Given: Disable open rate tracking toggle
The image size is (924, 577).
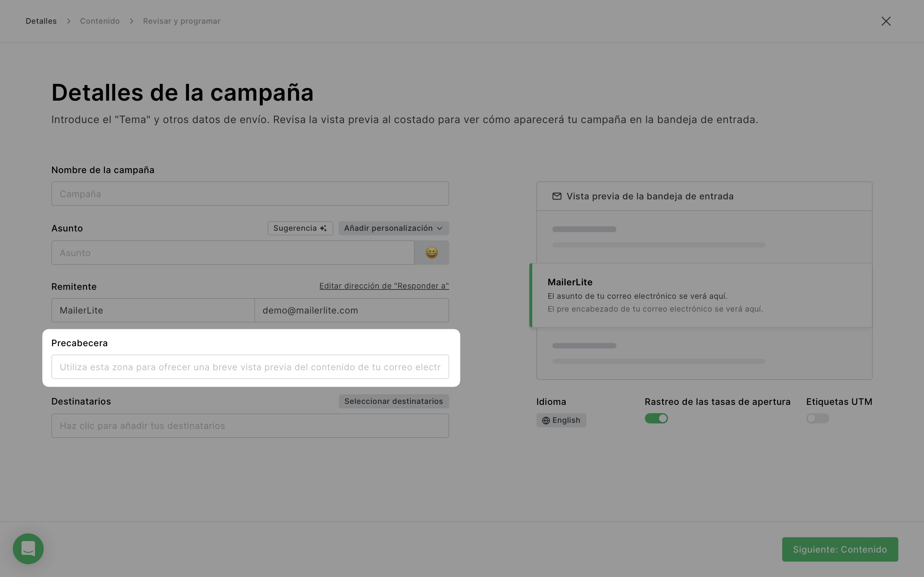Looking at the screenshot, I should (656, 418).
